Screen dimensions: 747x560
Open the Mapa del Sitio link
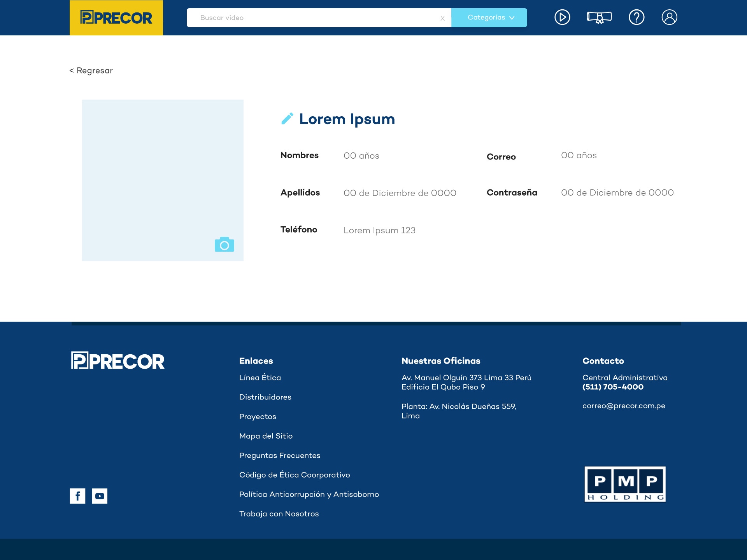pos(266,436)
